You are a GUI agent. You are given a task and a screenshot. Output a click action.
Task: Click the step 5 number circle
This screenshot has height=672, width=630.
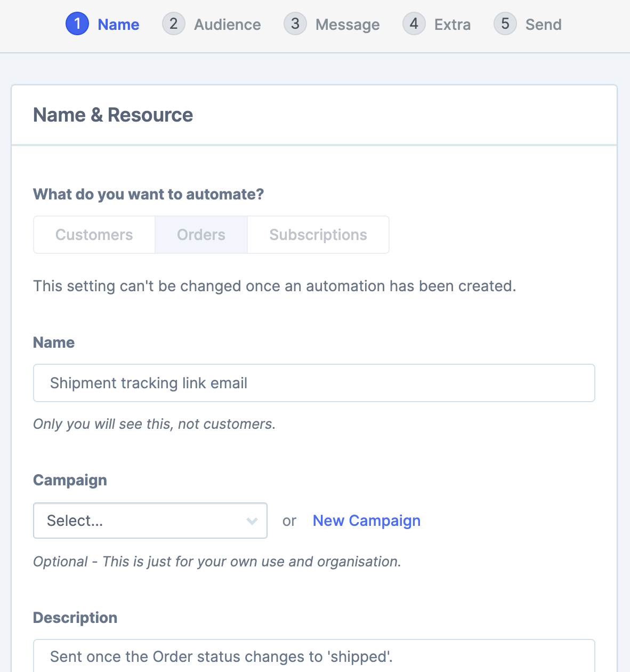click(x=505, y=24)
